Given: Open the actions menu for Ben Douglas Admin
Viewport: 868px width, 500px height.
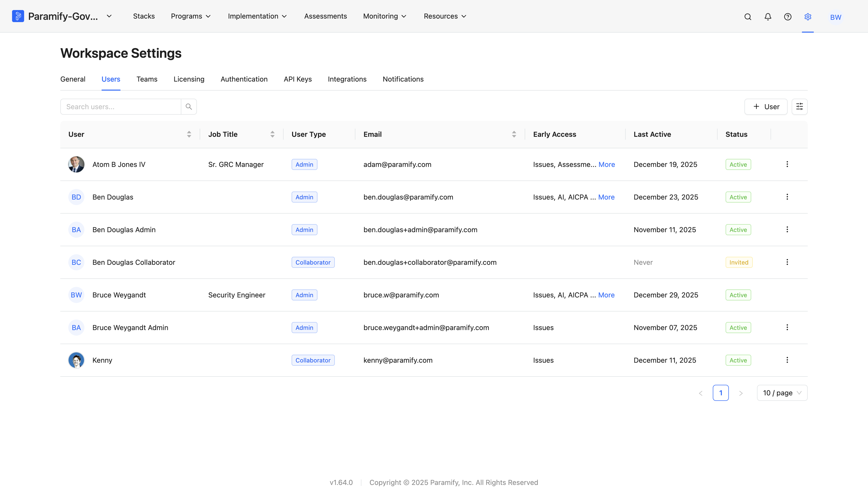Looking at the screenshot, I should 787,229.
